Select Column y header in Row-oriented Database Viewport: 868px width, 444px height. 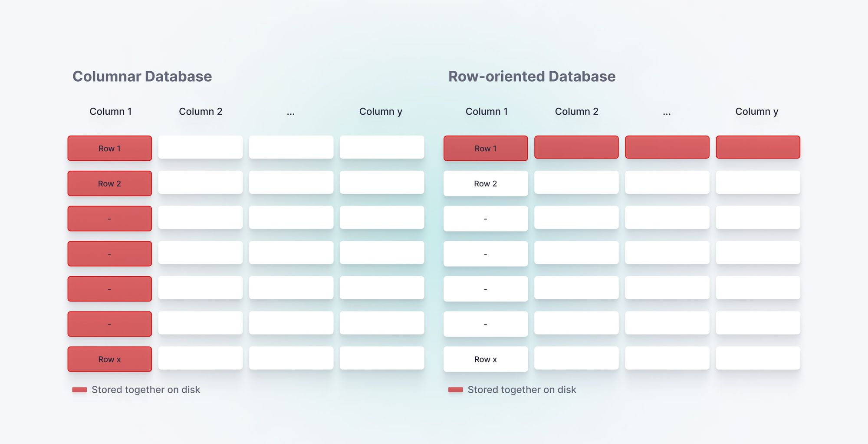point(756,112)
